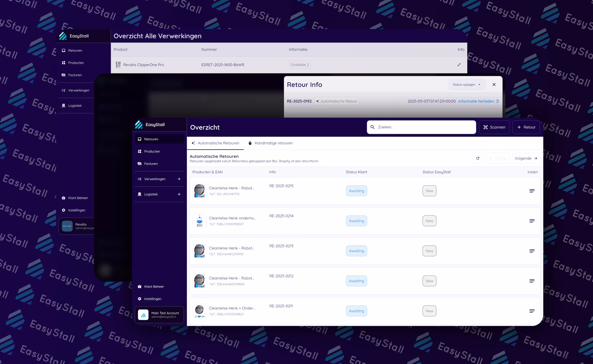This screenshot has width=593, height=364.
Task: Click the Volgende page button
Action: [x=526, y=158]
